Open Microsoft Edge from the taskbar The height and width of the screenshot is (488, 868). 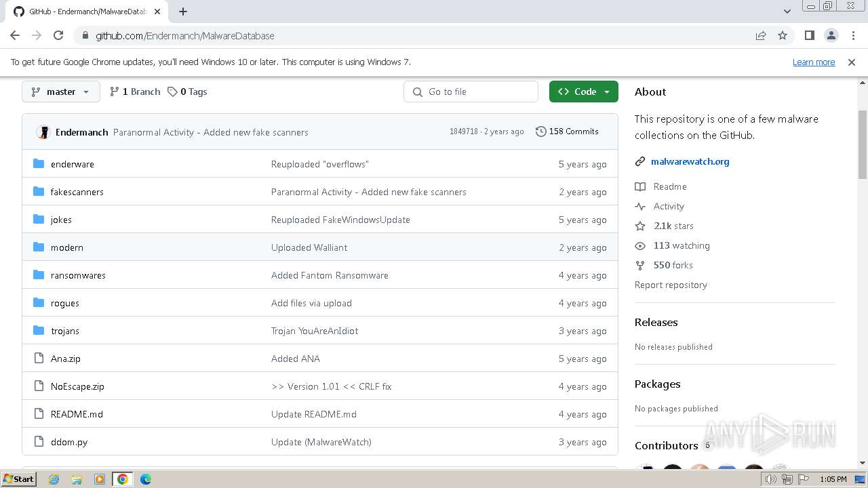(145, 479)
